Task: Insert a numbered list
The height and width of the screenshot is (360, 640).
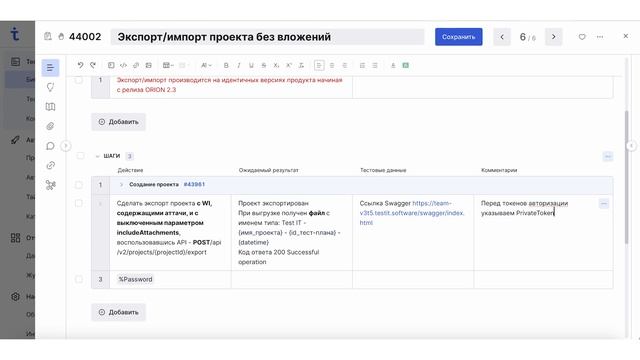Action: 362,65
